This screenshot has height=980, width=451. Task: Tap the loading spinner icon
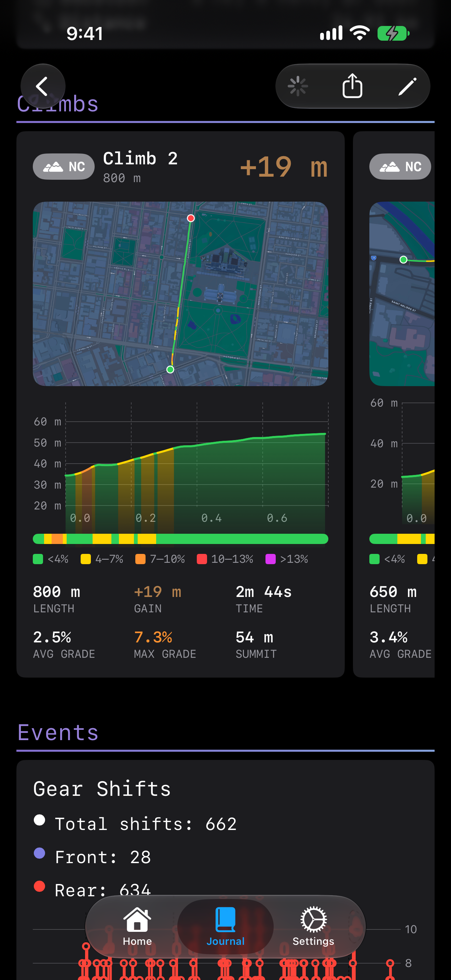coord(298,86)
